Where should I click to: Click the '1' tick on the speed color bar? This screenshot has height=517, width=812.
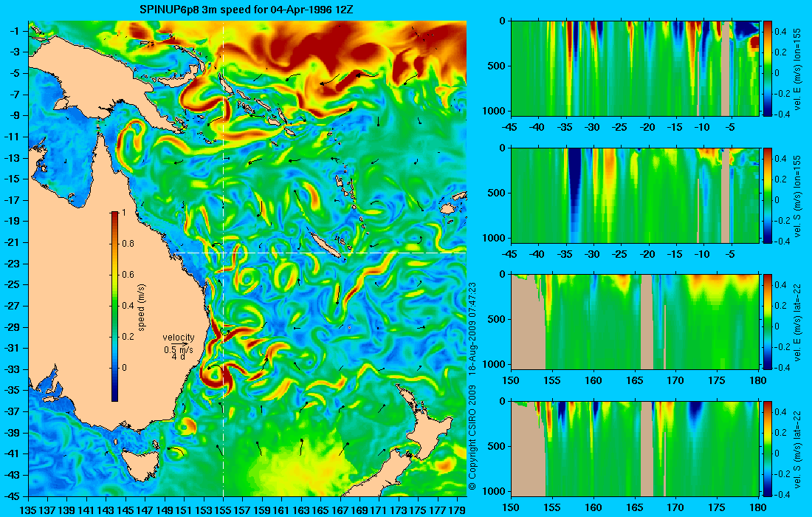123,213
